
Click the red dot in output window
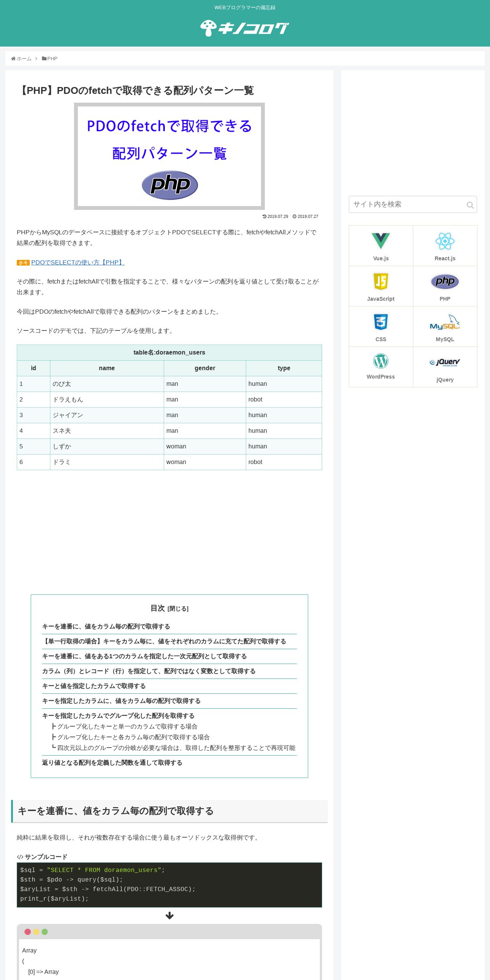point(27,932)
